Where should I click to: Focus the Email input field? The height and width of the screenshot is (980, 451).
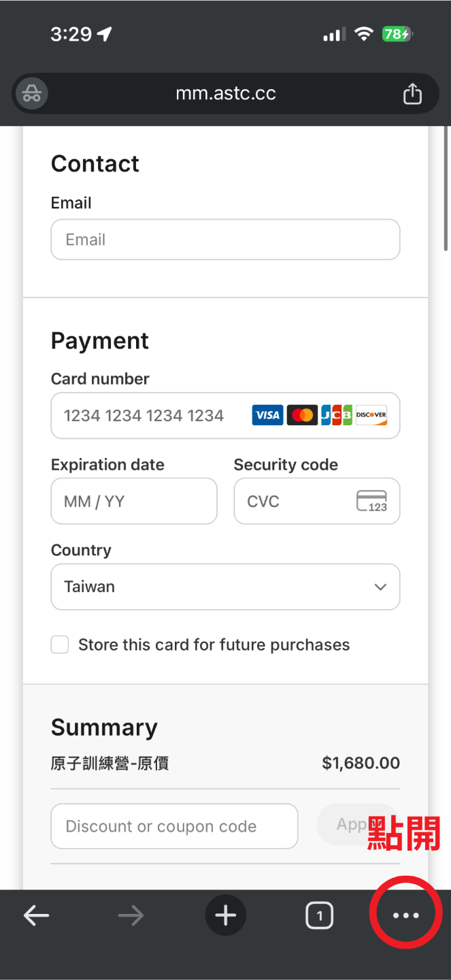pos(225,240)
